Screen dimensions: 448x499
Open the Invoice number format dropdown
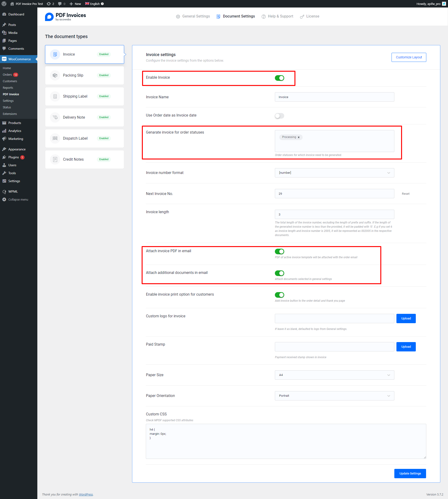(334, 173)
